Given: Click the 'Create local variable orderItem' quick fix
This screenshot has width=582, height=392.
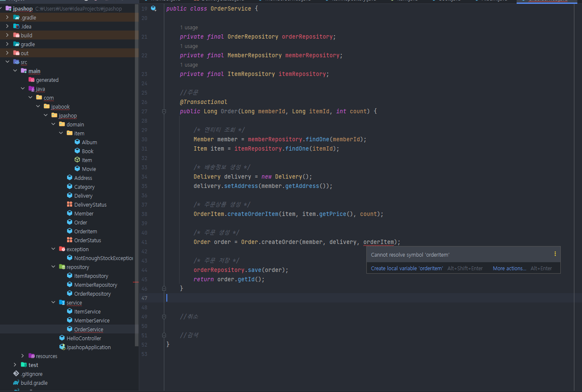Looking at the screenshot, I should (407, 269).
